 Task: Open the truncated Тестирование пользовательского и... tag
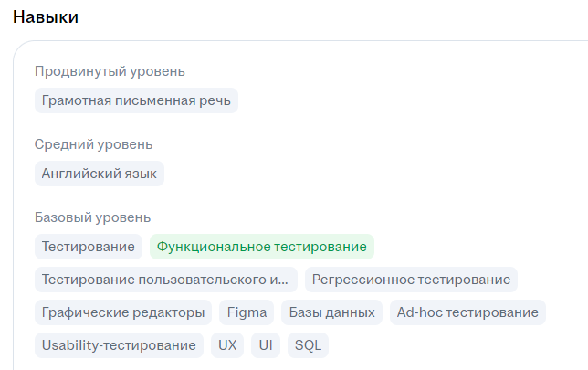point(166,280)
